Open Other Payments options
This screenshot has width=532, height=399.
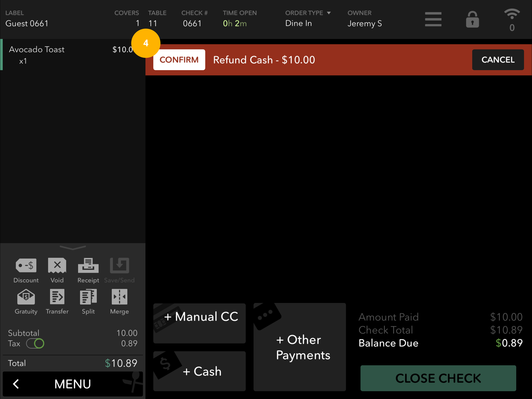pyautogui.click(x=300, y=347)
